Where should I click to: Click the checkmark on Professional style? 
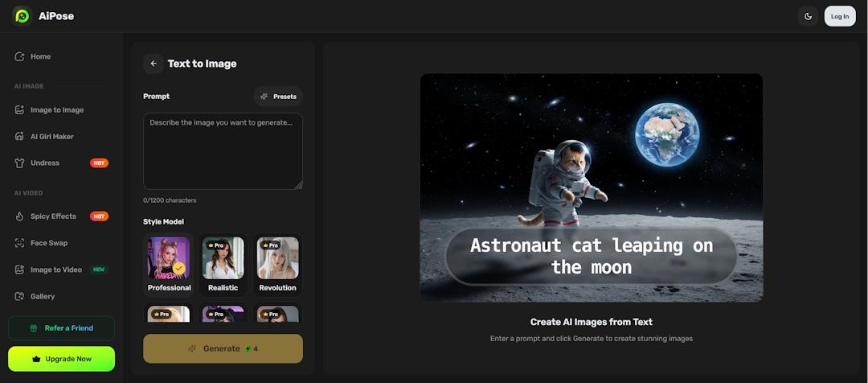[178, 269]
